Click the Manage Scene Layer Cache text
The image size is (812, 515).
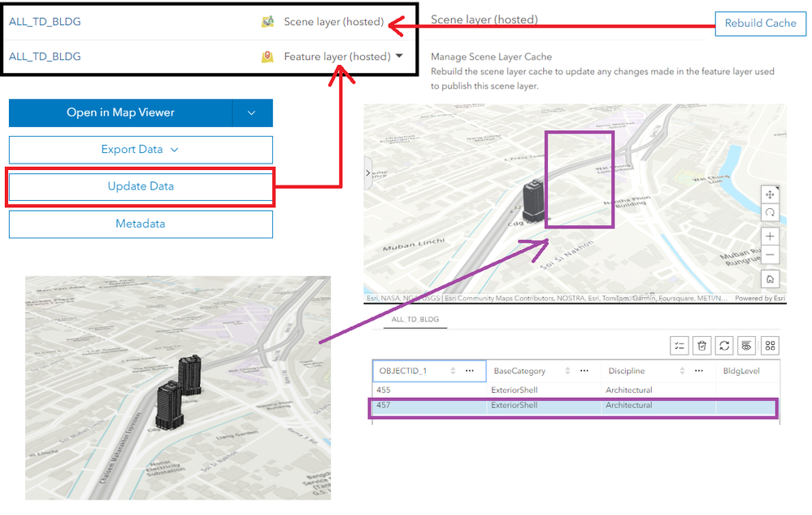click(492, 57)
